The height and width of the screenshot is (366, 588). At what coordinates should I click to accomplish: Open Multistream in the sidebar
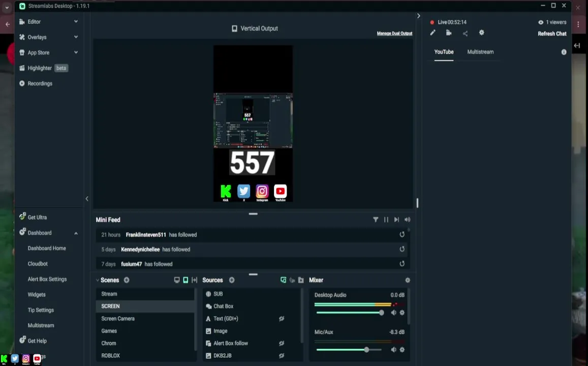point(41,325)
